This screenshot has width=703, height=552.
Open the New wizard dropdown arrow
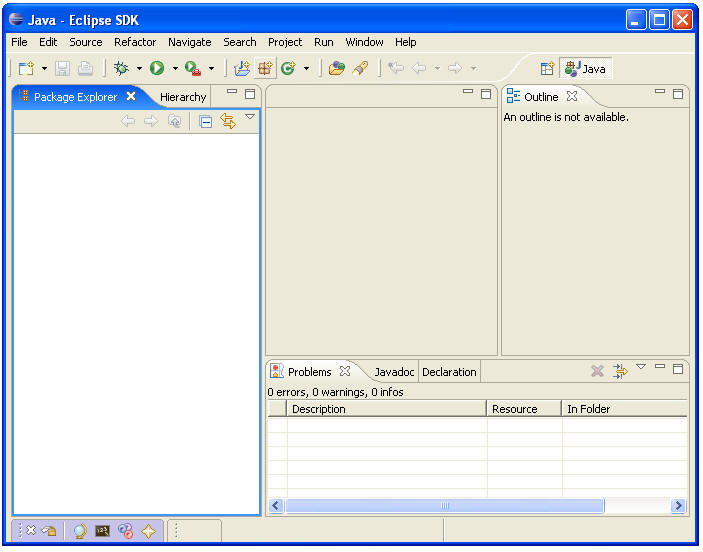(44, 69)
